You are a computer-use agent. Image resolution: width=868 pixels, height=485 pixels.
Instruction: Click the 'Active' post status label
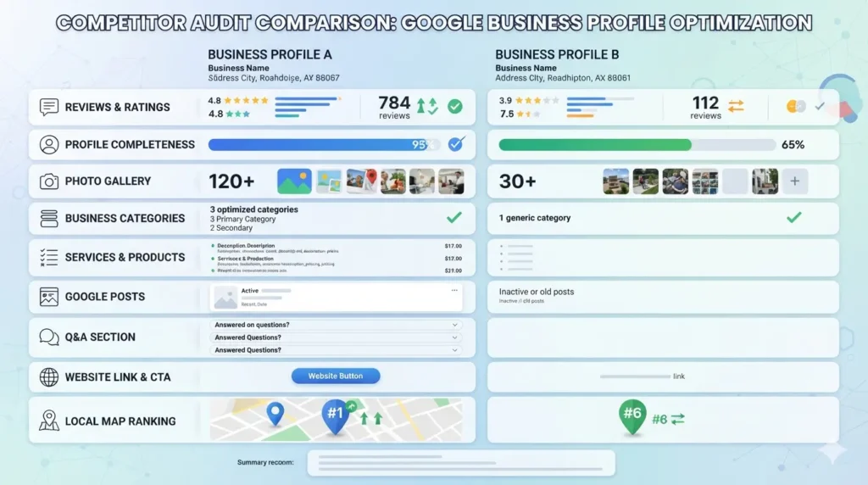250,291
